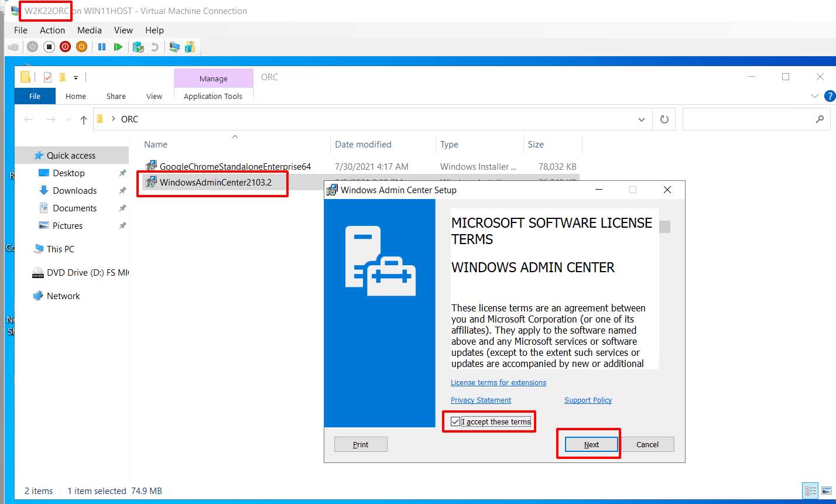Turn off the VM with the stop icon

(x=49, y=47)
